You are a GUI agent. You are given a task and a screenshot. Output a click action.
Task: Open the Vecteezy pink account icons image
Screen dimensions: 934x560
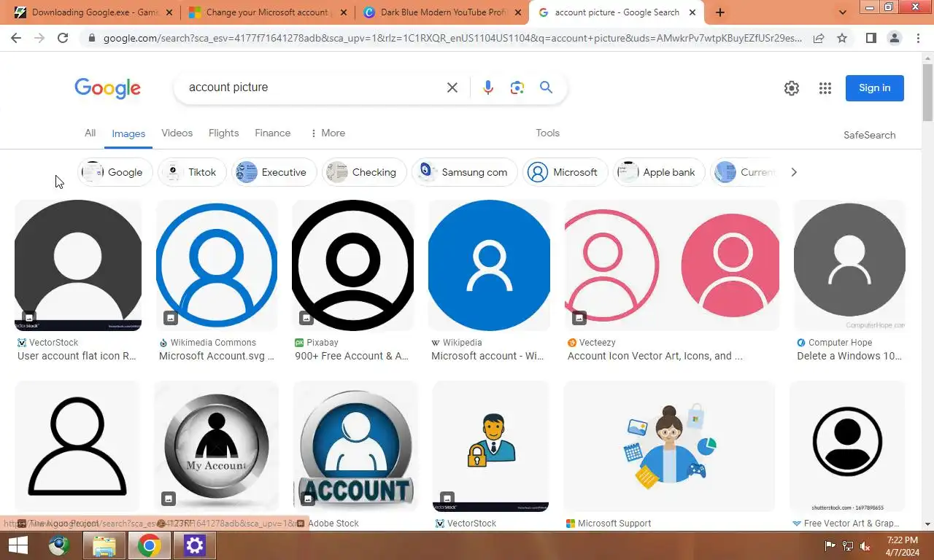point(672,265)
